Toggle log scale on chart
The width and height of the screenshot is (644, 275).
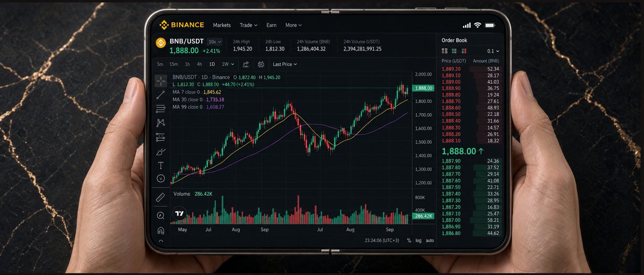point(419,241)
